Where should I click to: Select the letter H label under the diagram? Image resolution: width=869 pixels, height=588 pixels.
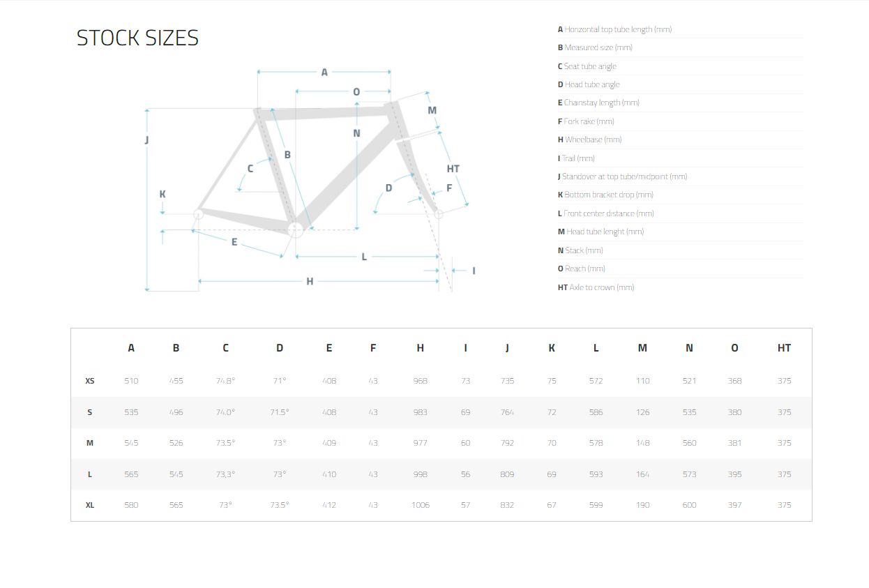pos(310,281)
